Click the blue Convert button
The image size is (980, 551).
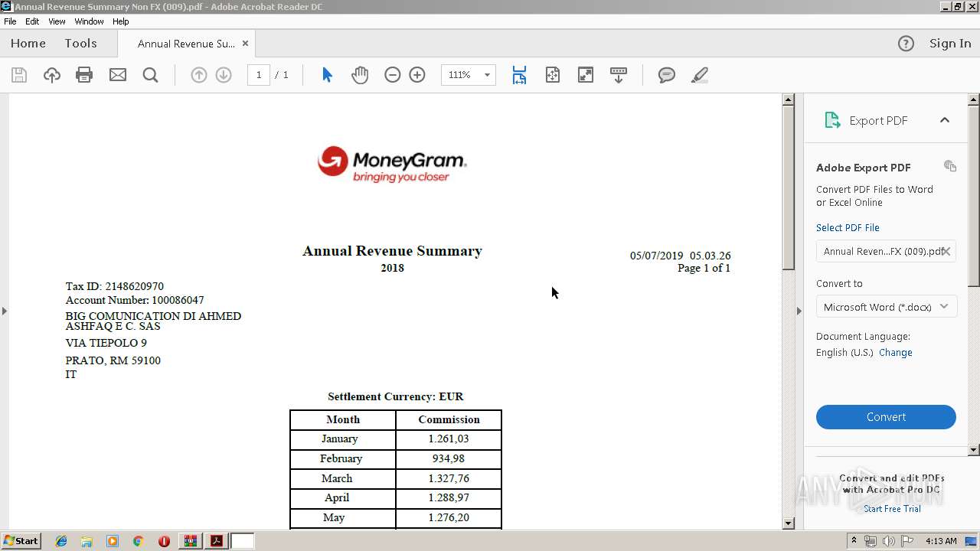click(x=886, y=417)
